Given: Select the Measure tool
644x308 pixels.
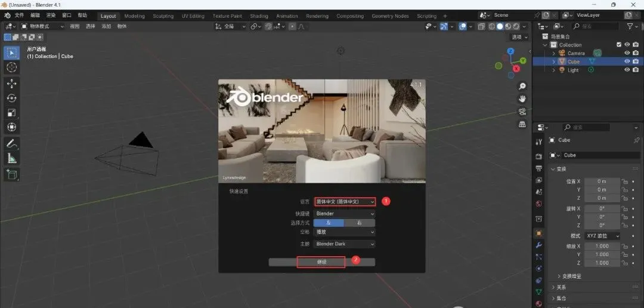Looking at the screenshot, I should point(11,158).
